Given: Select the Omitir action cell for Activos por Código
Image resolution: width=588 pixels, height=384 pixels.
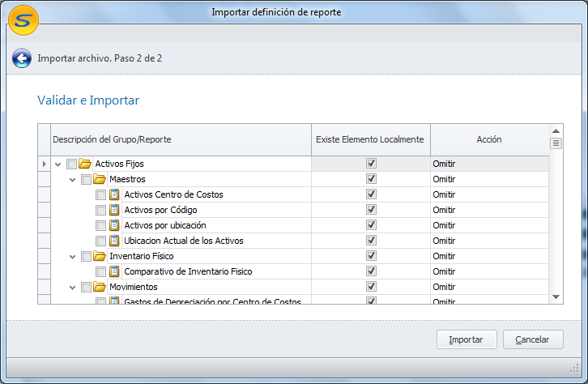Looking at the screenshot, I should (x=488, y=210).
